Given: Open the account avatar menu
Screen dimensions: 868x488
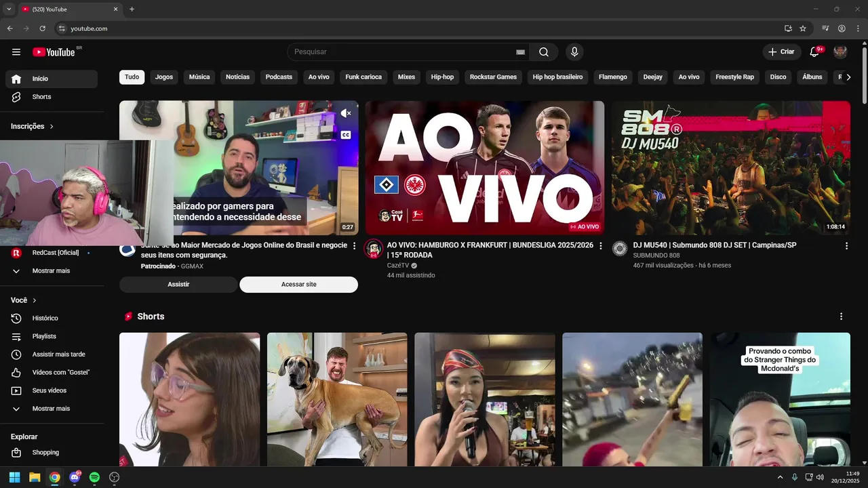Looking at the screenshot, I should point(840,52).
